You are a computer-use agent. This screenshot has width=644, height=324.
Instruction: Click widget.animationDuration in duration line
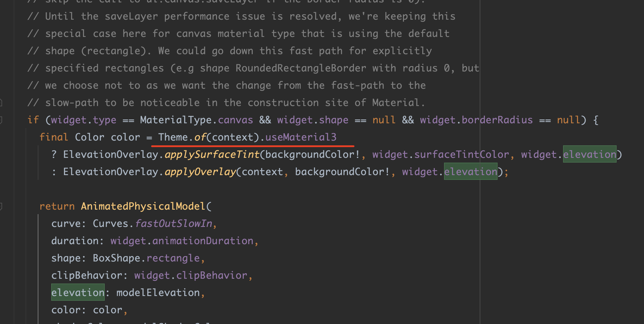(x=182, y=241)
